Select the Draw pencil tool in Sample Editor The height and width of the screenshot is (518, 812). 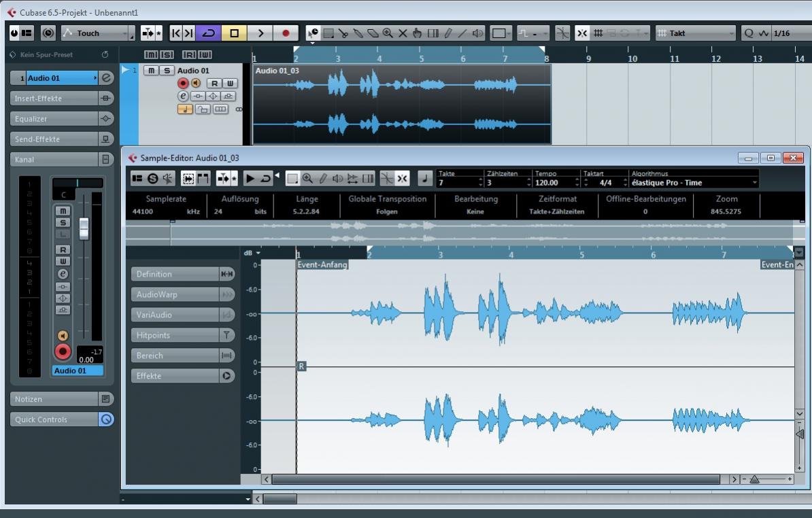(323, 179)
